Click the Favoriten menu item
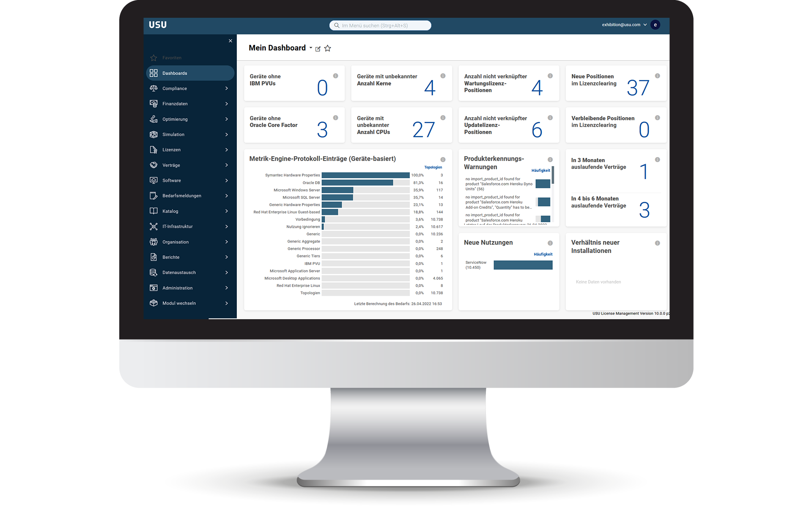 172,57
